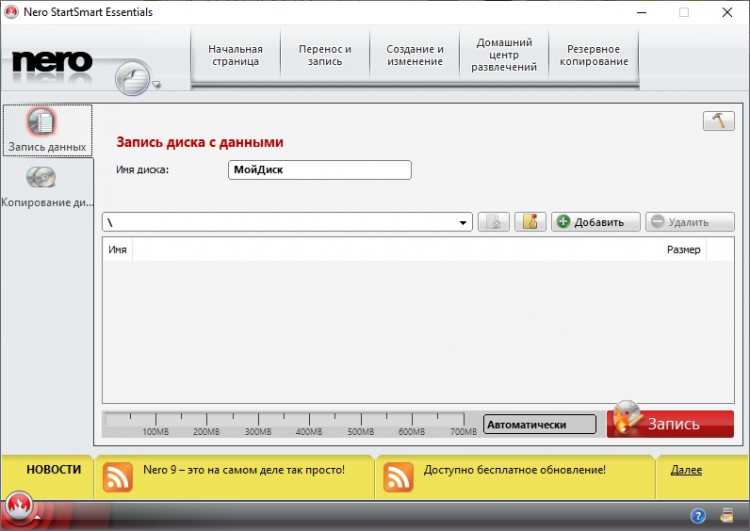Image resolution: width=750 pixels, height=531 pixels.
Task: Open the Автоматически disc size selector
Action: 540,424
